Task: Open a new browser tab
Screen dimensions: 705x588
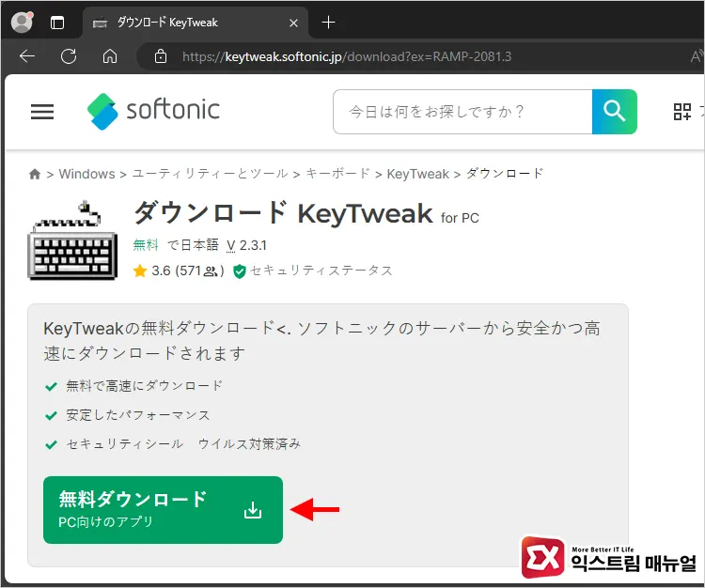Action: (x=328, y=22)
